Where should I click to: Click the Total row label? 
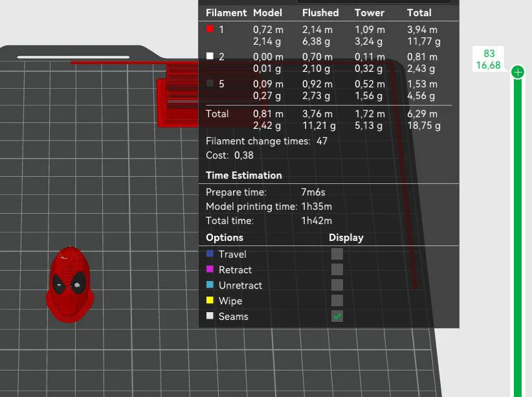coord(217,114)
